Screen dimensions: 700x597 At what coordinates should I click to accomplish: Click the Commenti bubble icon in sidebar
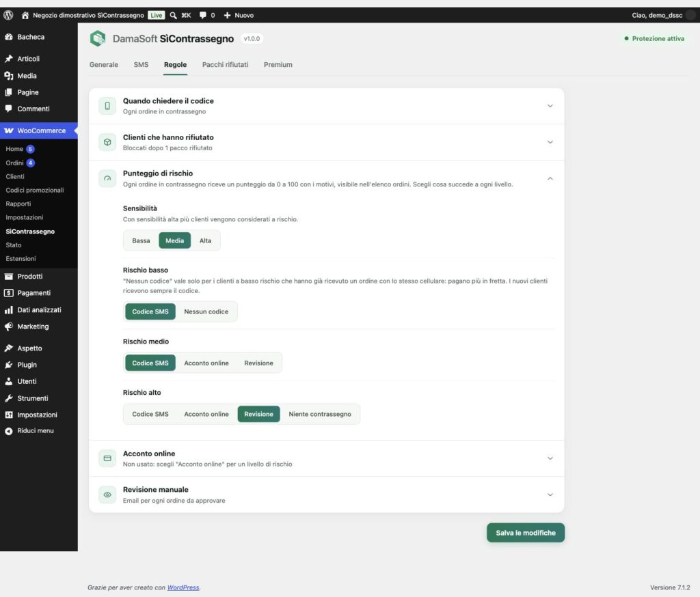8,109
